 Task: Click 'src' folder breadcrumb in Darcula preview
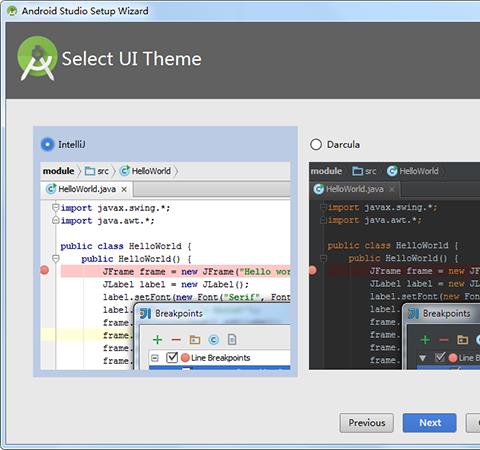coord(364,171)
